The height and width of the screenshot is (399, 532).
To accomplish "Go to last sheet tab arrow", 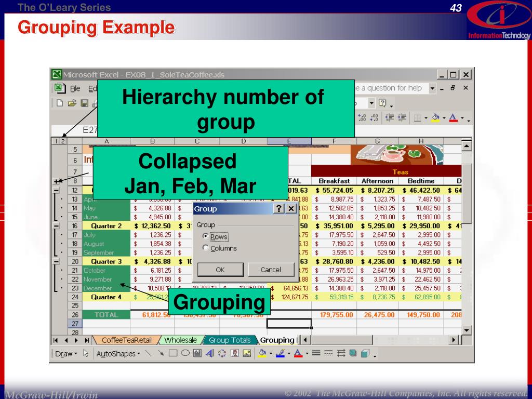I will tap(87, 340).
